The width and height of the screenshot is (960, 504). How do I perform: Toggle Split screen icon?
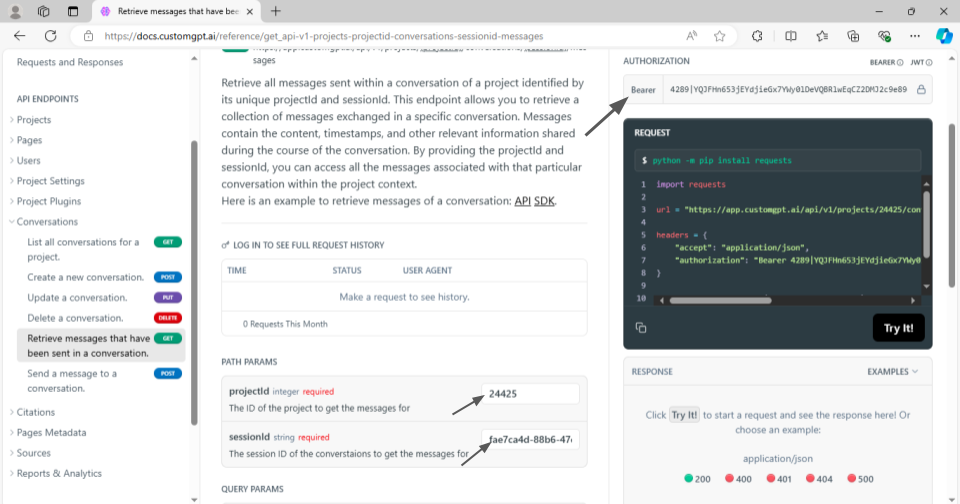pyautogui.click(x=791, y=36)
